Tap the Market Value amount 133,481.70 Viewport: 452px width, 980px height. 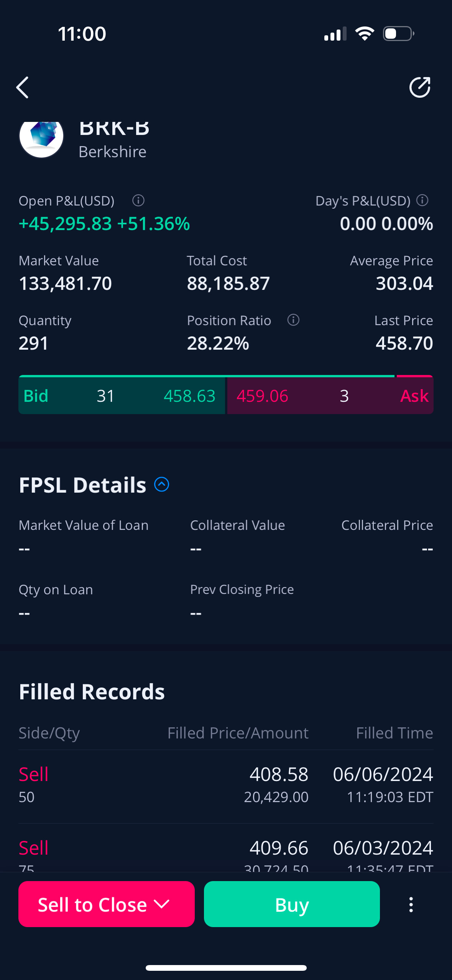(65, 284)
